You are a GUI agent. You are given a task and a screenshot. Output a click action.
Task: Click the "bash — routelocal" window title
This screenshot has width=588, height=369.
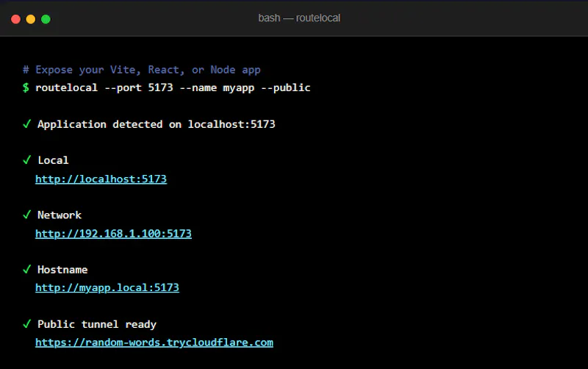tap(299, 18)
